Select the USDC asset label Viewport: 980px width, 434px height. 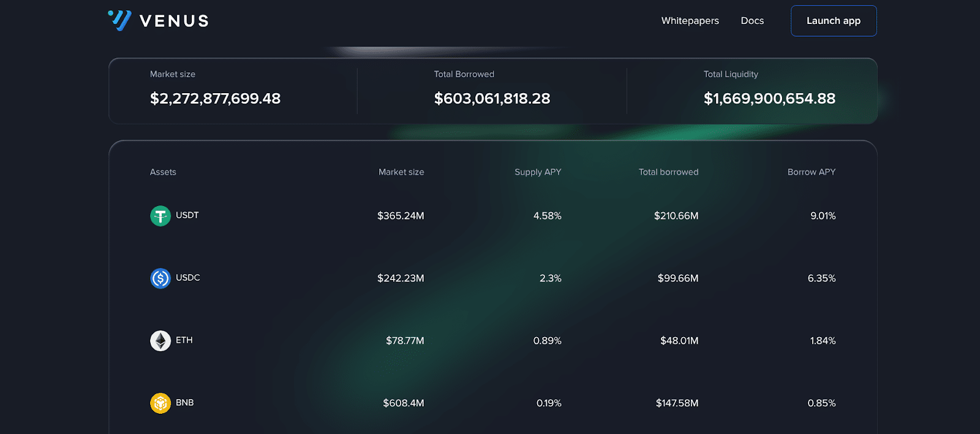coord(187,278)
